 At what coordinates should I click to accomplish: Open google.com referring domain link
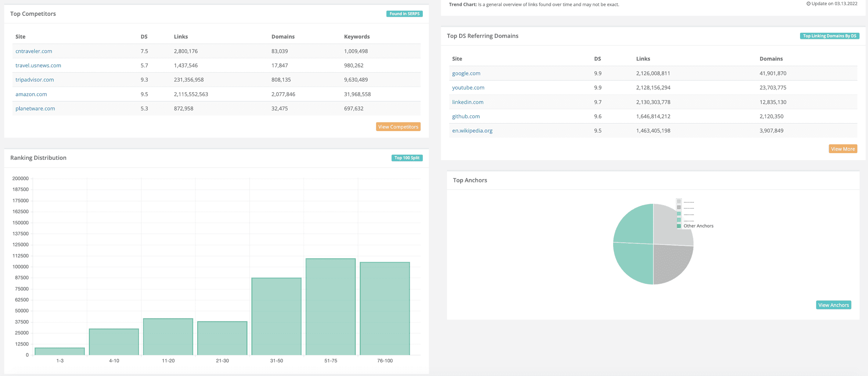pos(466,73)
